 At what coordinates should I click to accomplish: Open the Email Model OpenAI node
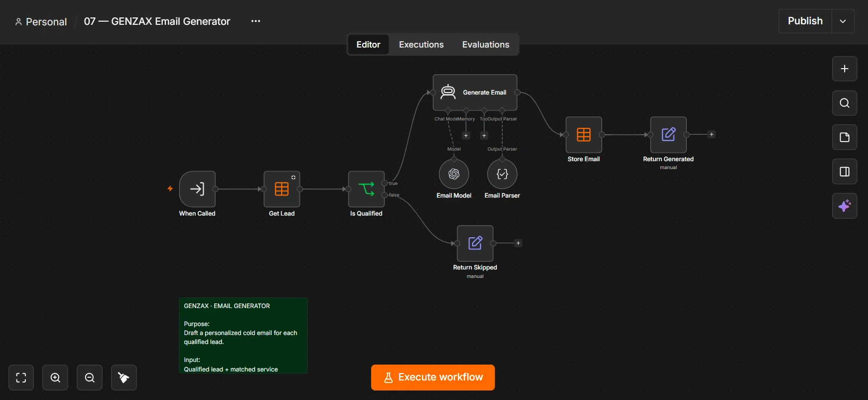(x=454, y=174)
